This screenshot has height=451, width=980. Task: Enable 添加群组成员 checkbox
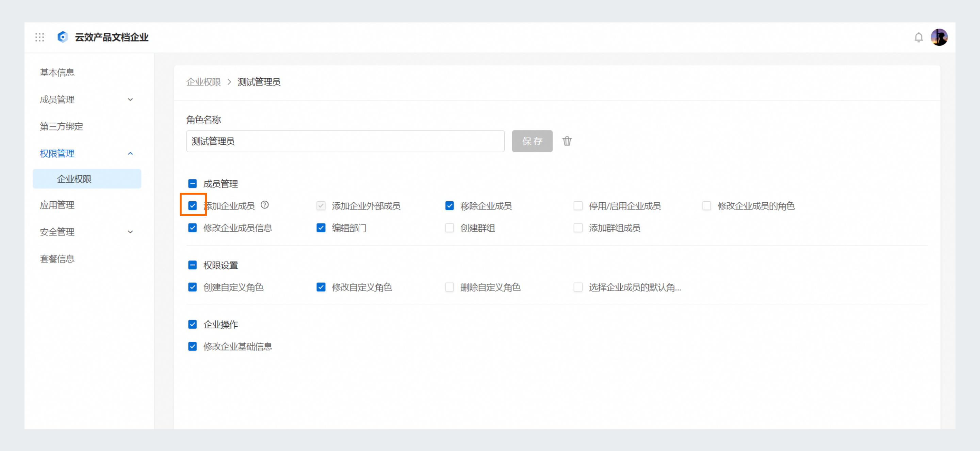pyautogui.click(x=578, y=228)
